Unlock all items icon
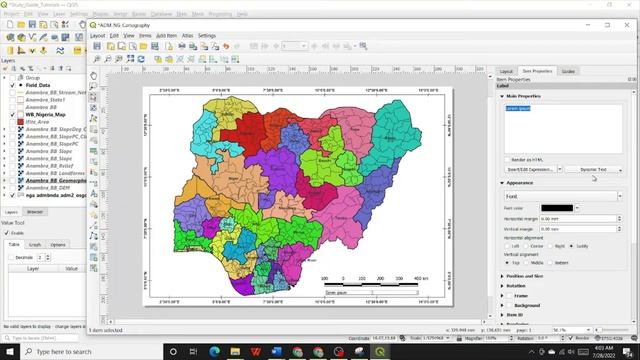 point(169,59)
